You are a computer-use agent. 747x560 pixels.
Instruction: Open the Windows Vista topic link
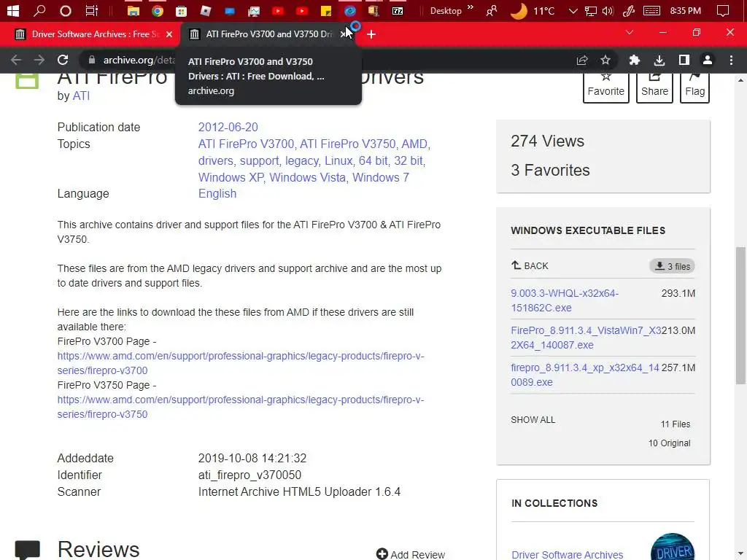click(x=308, y=177)
